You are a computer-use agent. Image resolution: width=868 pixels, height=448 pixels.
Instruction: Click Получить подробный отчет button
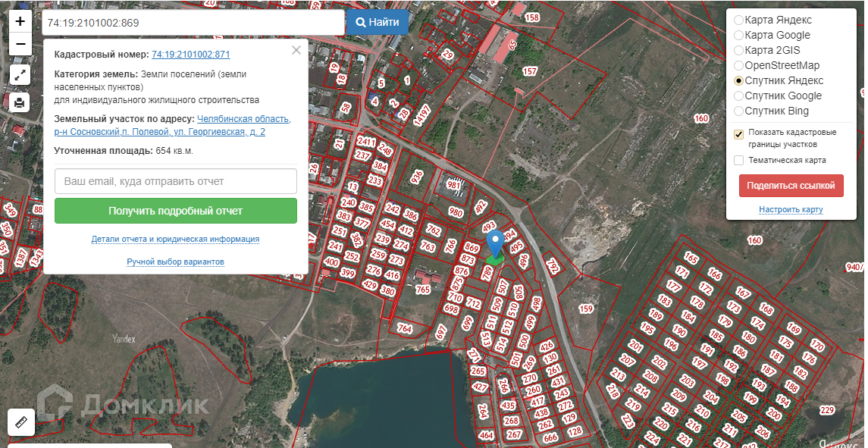(175, 211)
